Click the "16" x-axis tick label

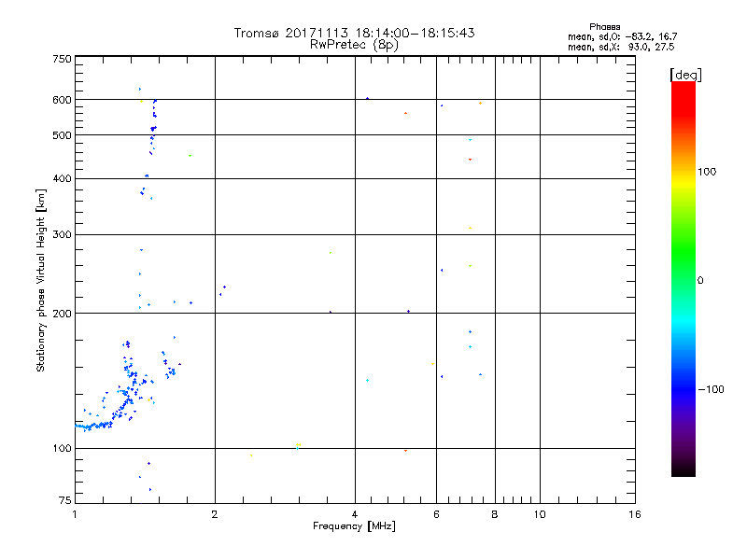(635, 514)
